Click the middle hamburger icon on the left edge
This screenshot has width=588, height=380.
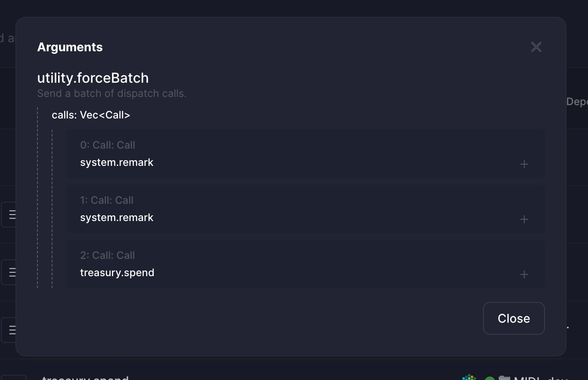(12, 272)
